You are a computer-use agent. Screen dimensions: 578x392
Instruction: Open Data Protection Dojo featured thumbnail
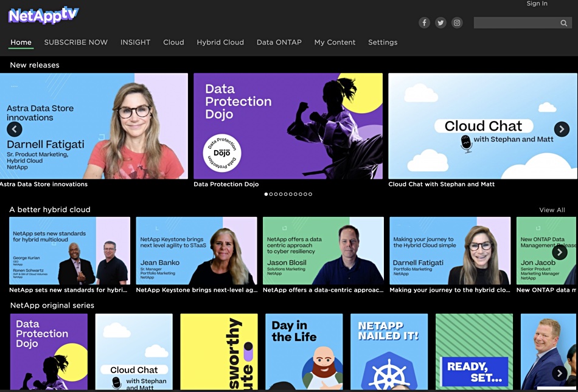click(288, 126)
